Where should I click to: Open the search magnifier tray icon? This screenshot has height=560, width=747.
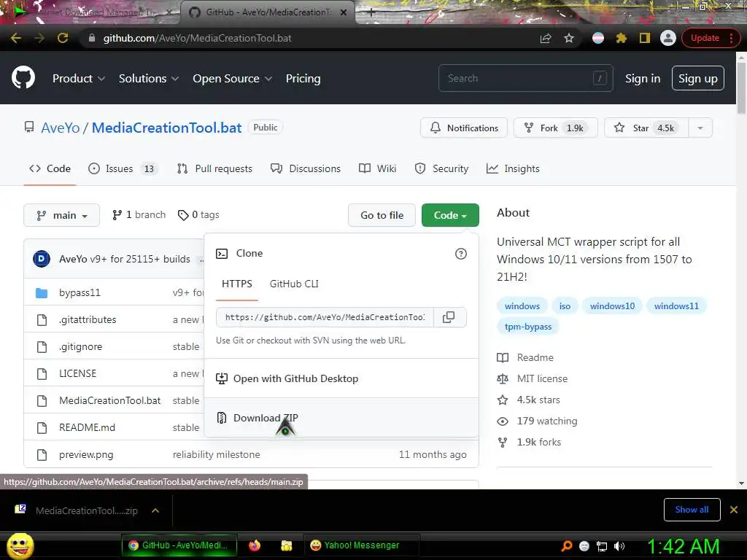566,546
